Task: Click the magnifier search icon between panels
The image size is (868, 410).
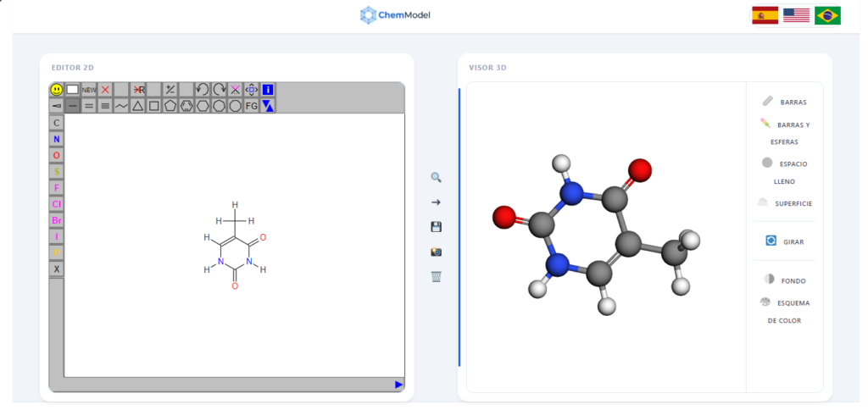Action: point(436,178)
